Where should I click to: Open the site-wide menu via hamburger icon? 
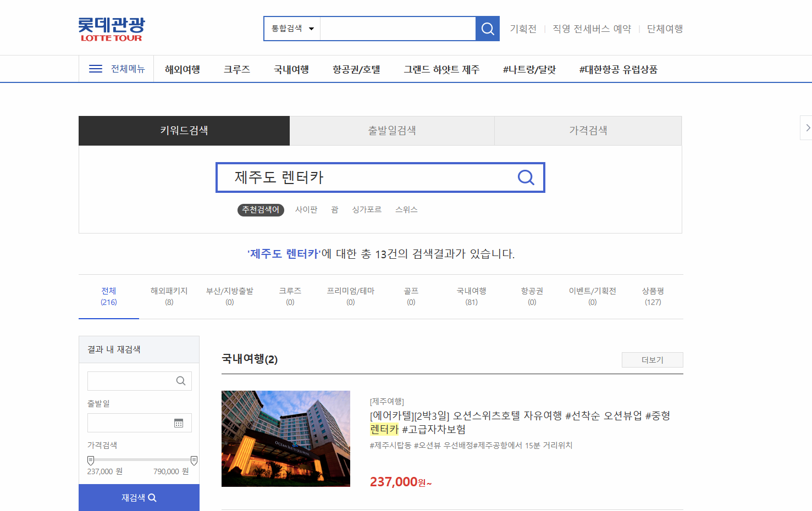(x=95, y=68)
